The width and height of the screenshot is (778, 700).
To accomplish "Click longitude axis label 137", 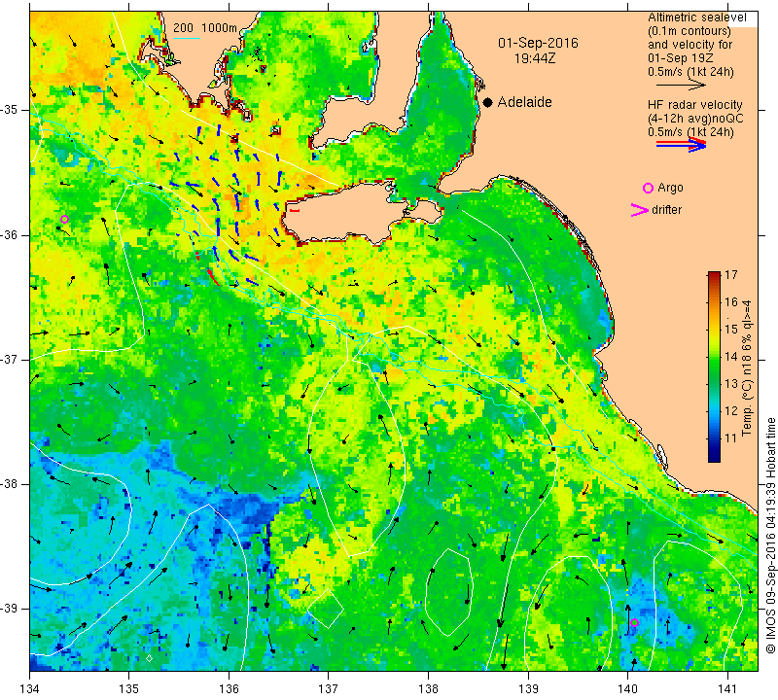I will coord(328,688).
